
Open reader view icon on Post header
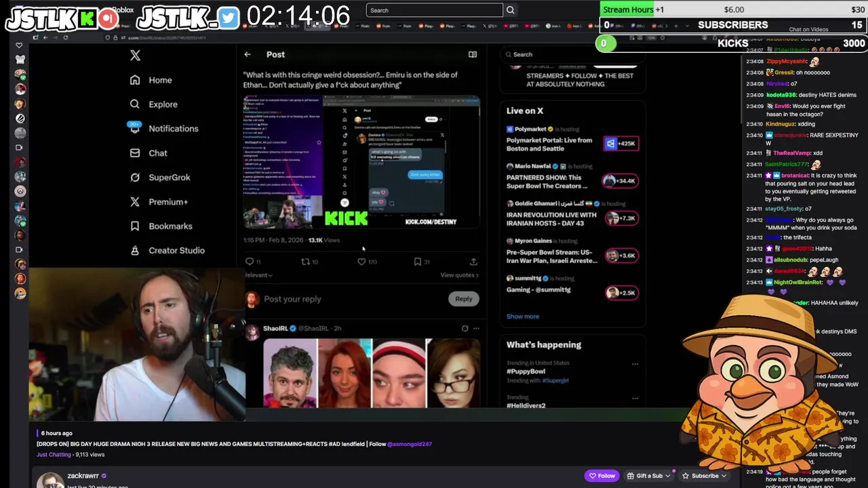(473, 54)
